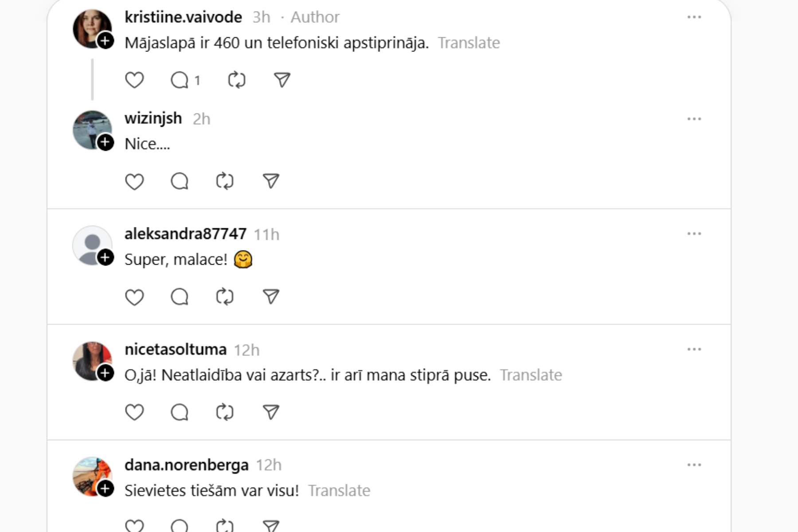The width and height of the screenshot is (798, 532).
Task: Repost nicetasoltuma's comment
Action: click(225, 412)
